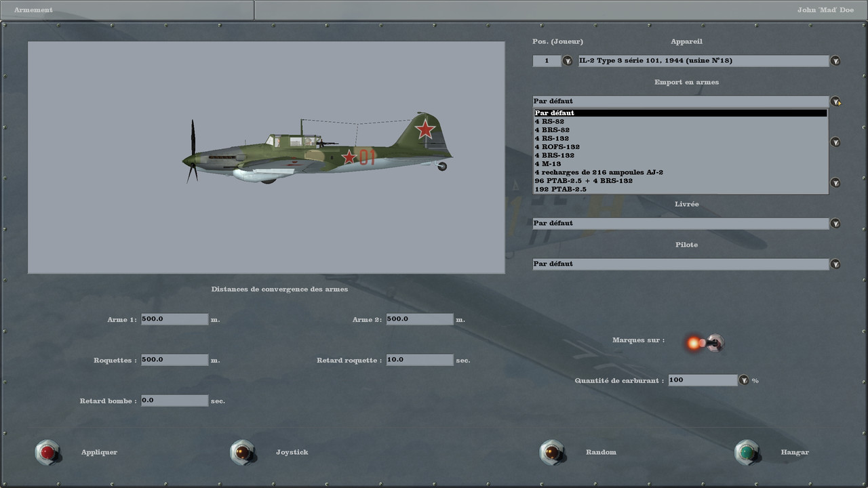Select the '4 RS-132' loadout
This screenshot has width=868, height=488.
(x=680, y=138)
